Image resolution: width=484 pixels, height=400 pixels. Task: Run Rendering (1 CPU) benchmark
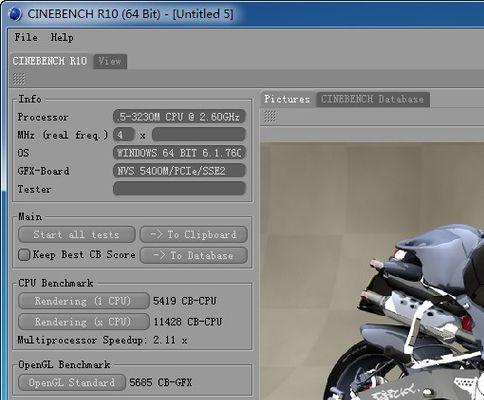[x=83, y=301]
